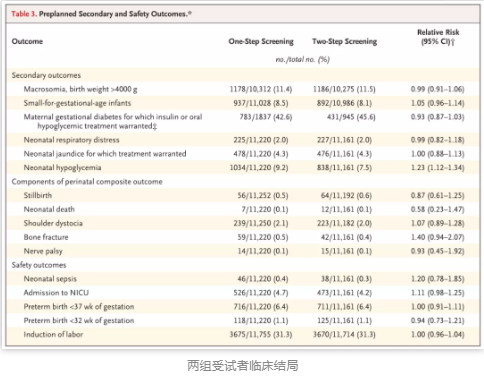Click the value '1178/10,312 (11.4)'
Viewport: 484px width, 376px height.
click(x=261, y=89)
